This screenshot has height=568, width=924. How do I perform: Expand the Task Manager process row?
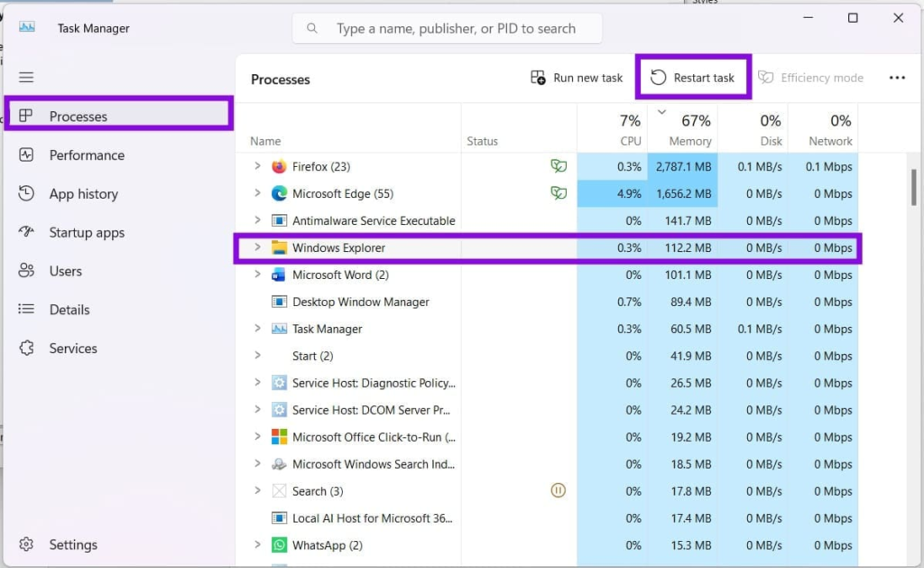coord(257,329)
